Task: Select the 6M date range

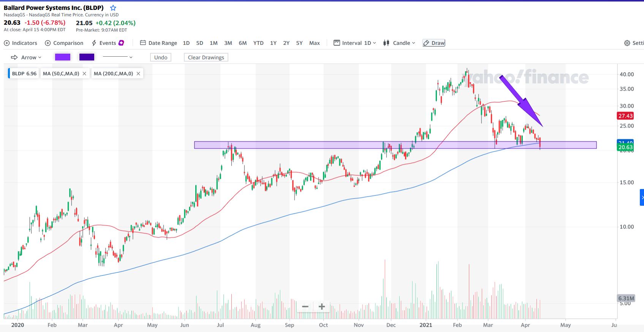Action: (243, 43)
